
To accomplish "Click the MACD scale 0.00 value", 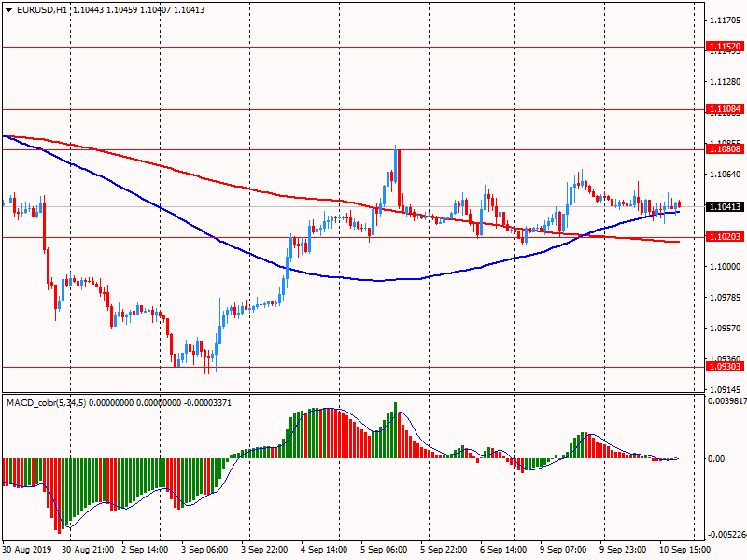I will click(716, 458).
